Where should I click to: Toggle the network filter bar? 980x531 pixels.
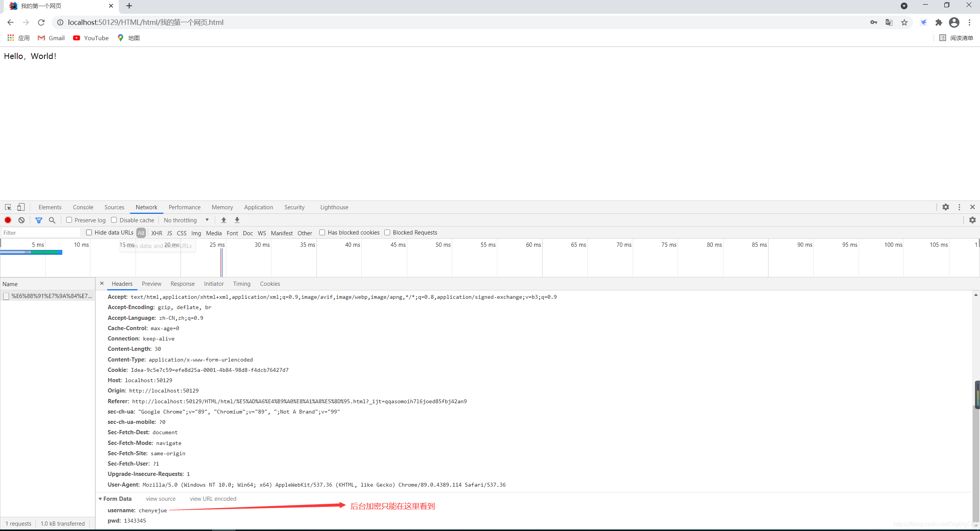tap(39, 220)
